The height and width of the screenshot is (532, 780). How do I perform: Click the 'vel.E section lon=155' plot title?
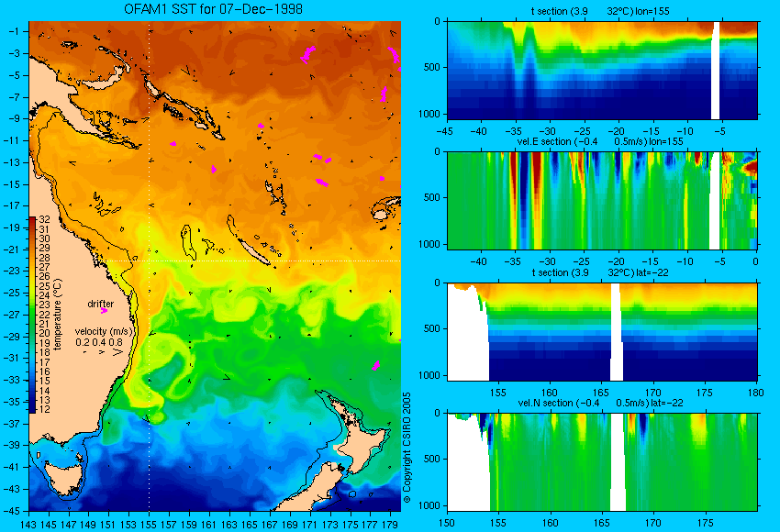[600, 141]
